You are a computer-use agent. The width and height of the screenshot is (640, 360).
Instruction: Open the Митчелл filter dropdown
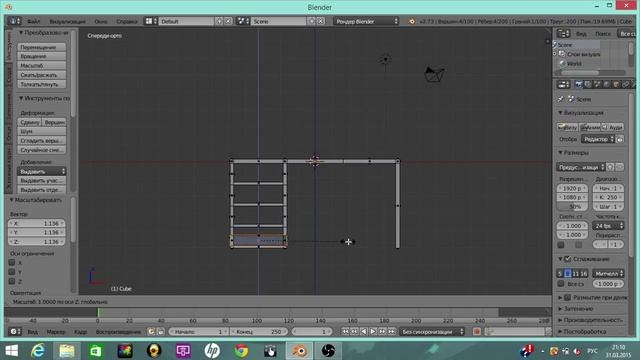coord(608,273)
